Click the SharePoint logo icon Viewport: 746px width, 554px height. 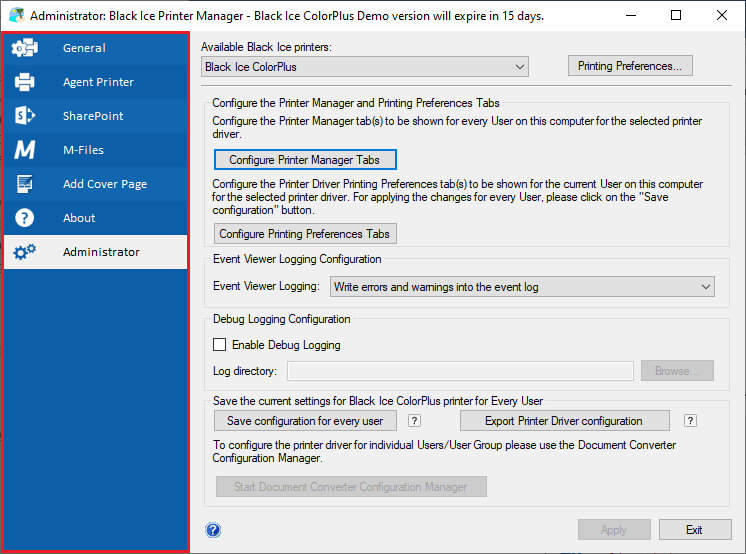(24, 116)
